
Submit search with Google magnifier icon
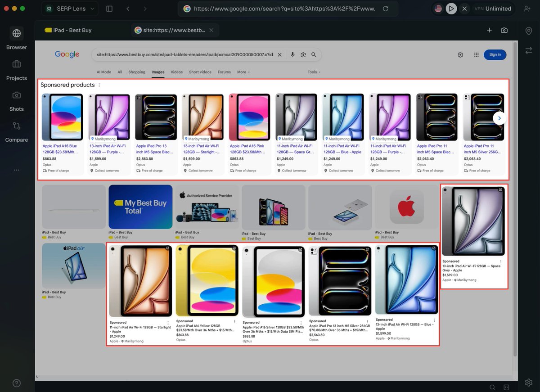click(x=314, y=54)
